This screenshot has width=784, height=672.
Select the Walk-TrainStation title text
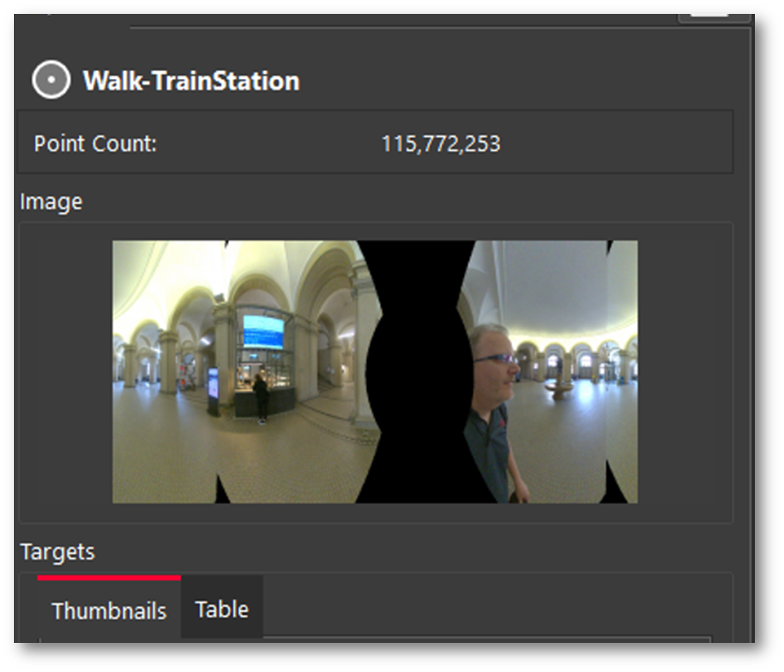[x=191, y=81]
